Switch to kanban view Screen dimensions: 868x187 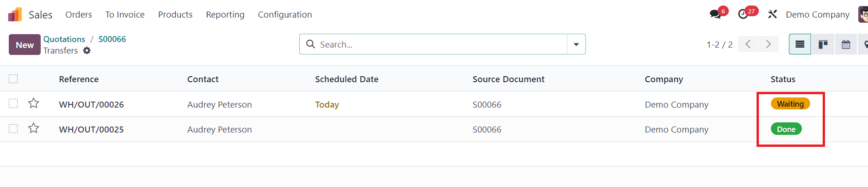point(823,44)
